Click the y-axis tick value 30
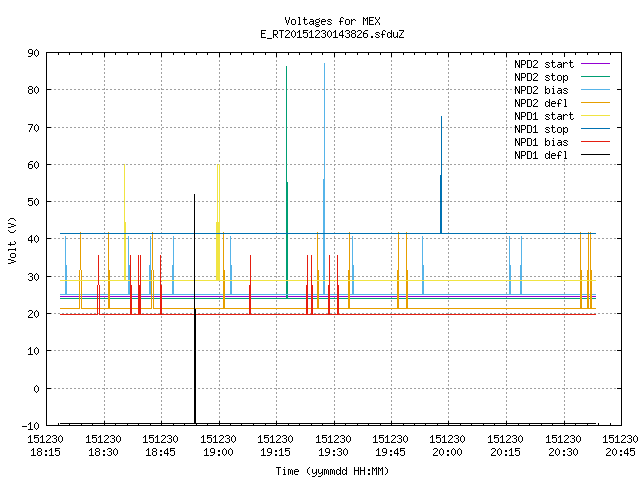This screenshot has width=640, height=480. pyautogui.click(x=33, y=277)
